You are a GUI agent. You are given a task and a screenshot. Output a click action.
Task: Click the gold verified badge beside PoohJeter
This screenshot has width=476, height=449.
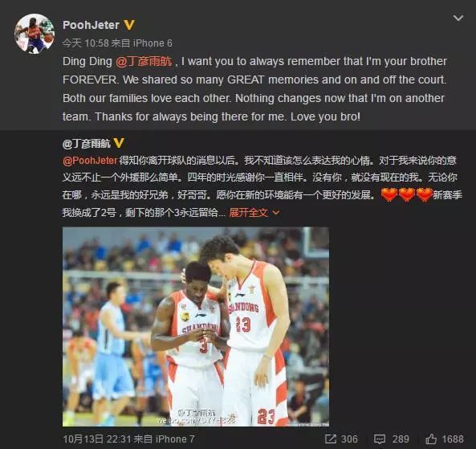[x=129, y=25]
